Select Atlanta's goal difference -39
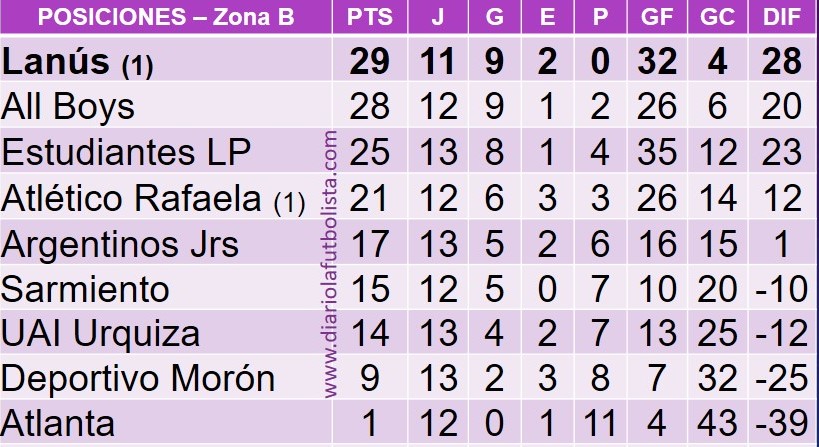 [782, 423]
